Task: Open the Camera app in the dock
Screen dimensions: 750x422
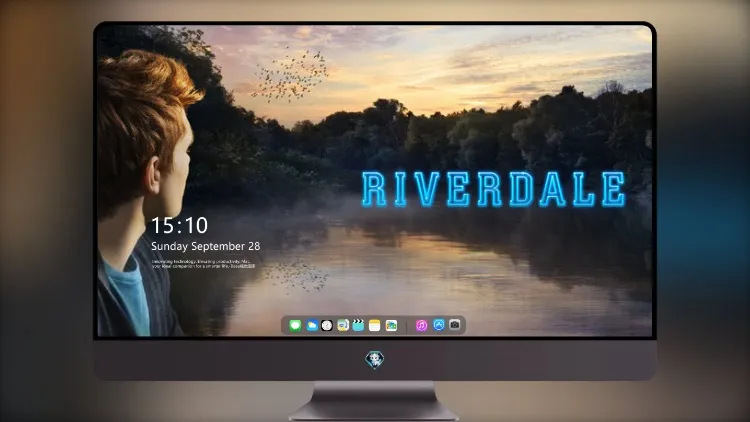Action: [455, 325]
